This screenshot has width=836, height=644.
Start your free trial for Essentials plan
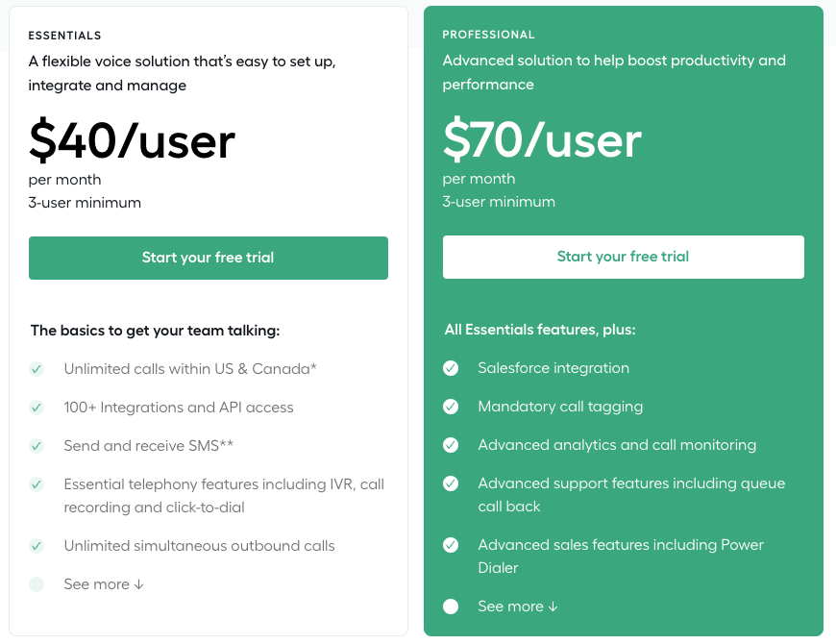pos(209,258)
